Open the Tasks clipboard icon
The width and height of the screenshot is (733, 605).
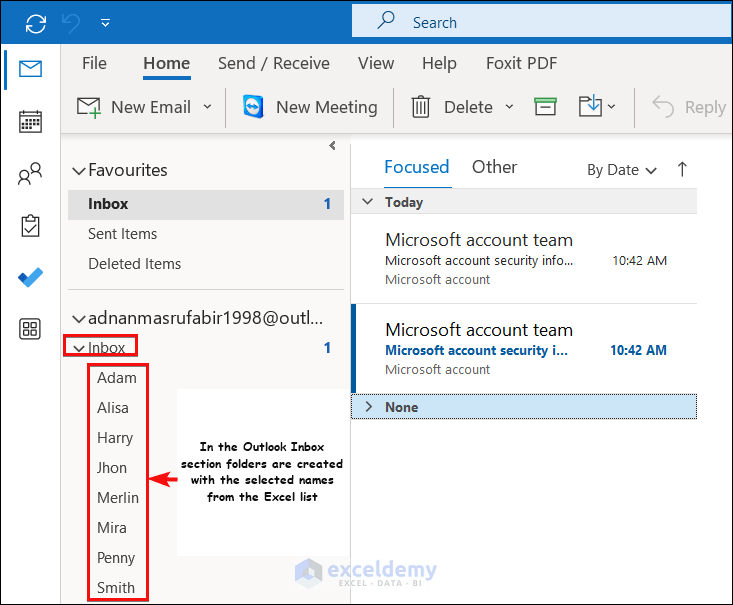pyautogui.click(x=30, y=226)
